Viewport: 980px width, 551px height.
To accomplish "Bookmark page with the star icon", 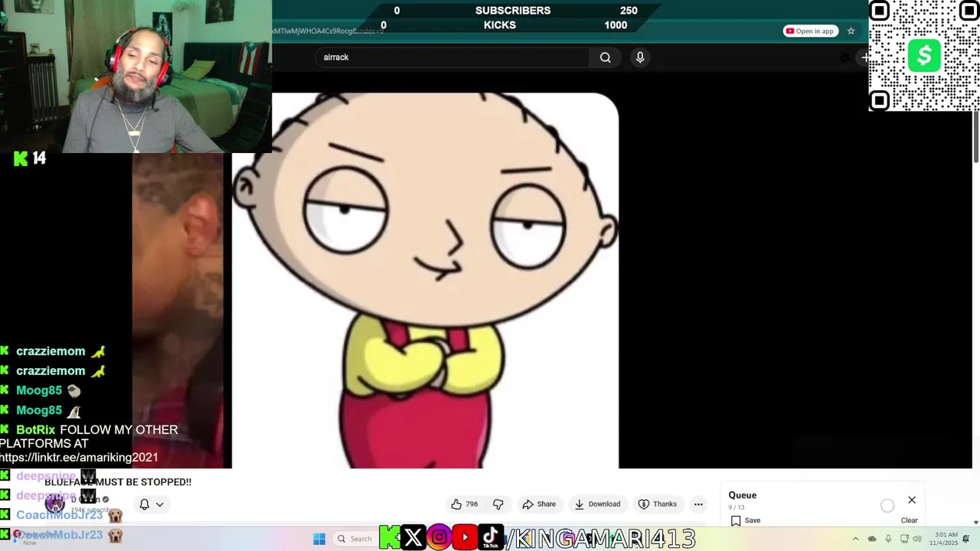I will coord(851,31).
